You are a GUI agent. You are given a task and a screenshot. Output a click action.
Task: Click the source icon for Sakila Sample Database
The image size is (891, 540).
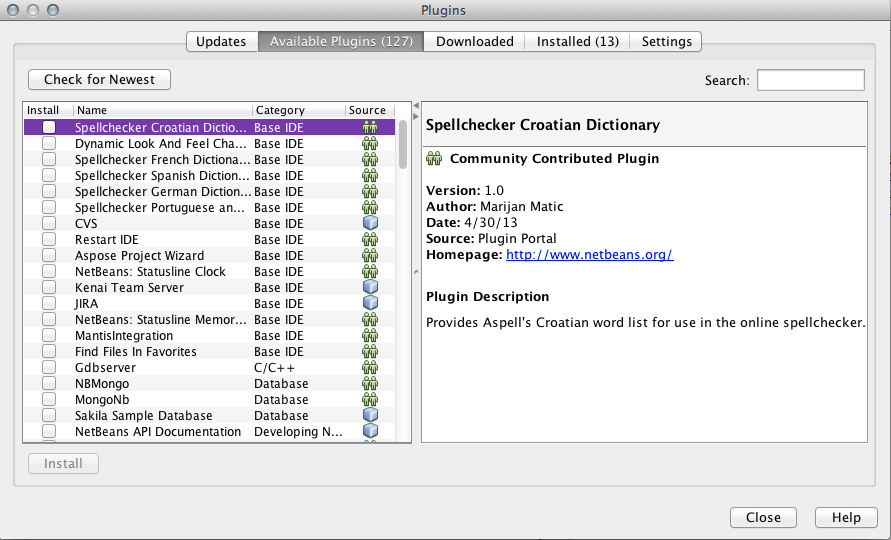coord(370,416)
